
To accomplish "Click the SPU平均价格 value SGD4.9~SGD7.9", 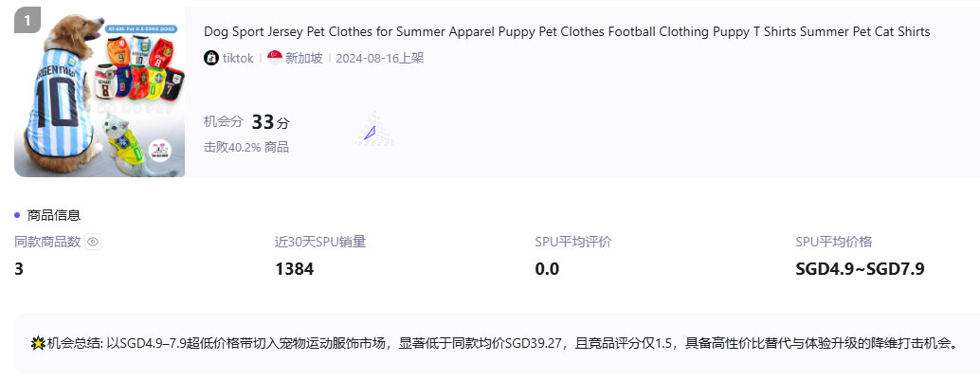I will pos(859,269).
